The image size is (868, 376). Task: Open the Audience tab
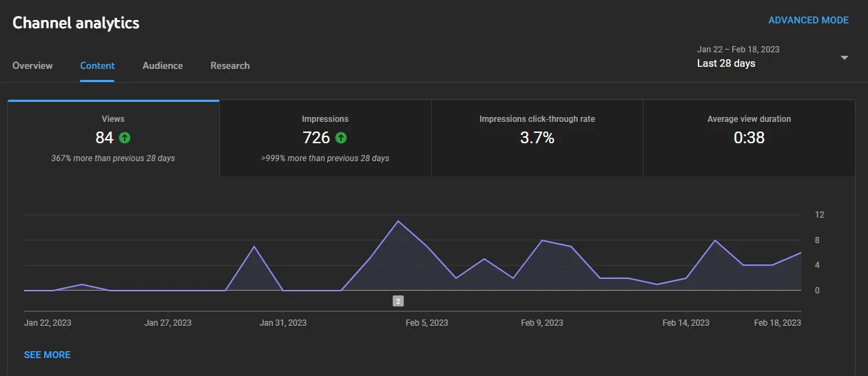coord(163,66)
